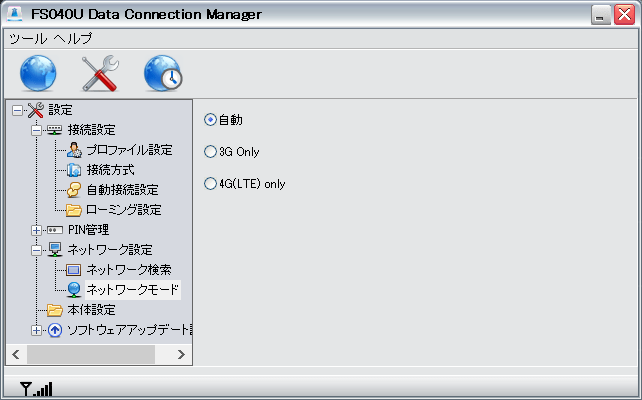This screenshot has width=642, height=400.
Task: Click the プロファイル設定 user icon
Action: pyautogui.click(x=74, y=150)
